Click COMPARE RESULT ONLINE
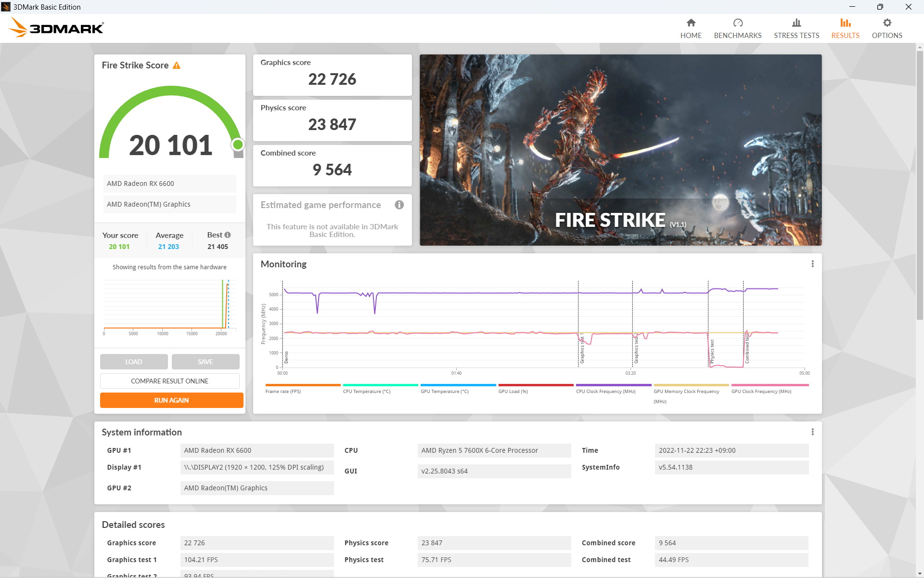Viewport: 924px width, 578px height. coord(170,381)
